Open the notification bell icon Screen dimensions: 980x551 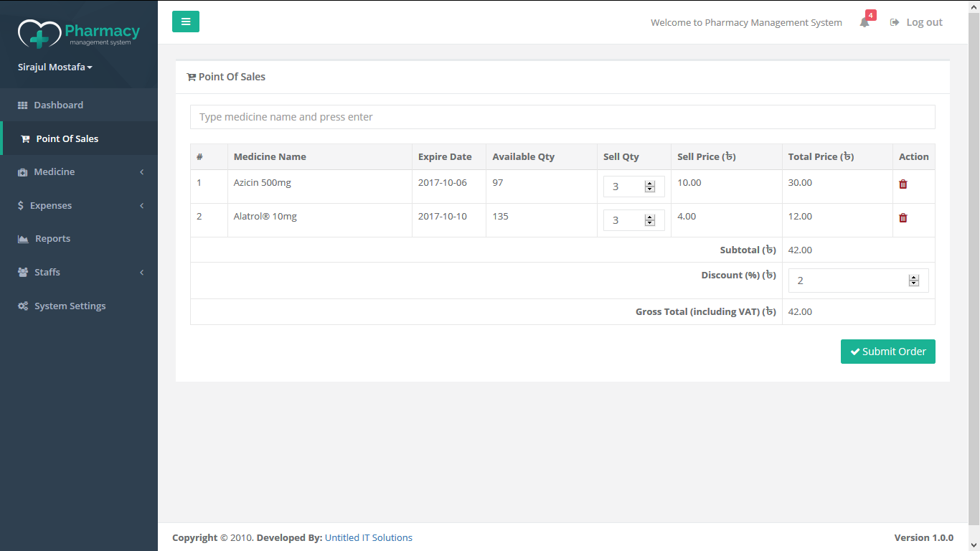click(864, 22)
